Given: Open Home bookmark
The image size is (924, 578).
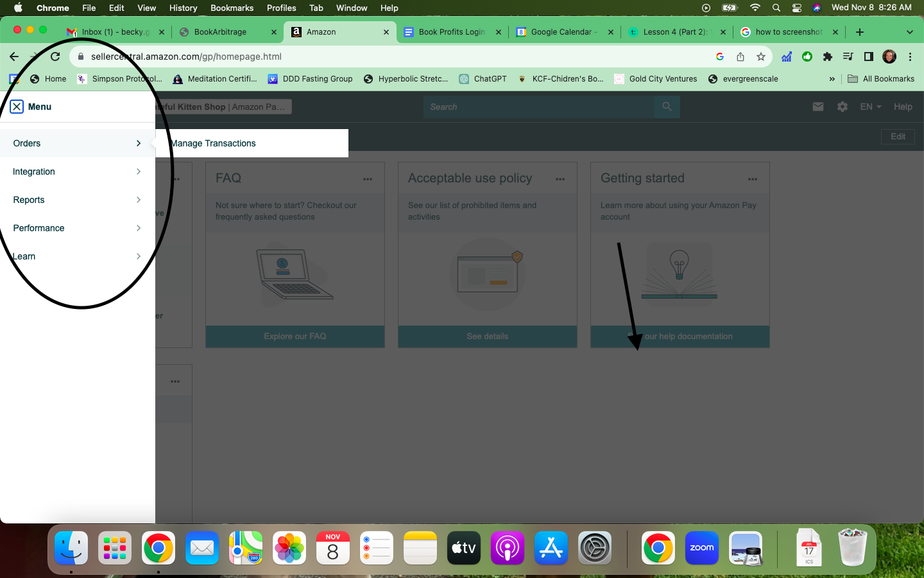Looking at the screenshot, I should (x=48, y=79).
